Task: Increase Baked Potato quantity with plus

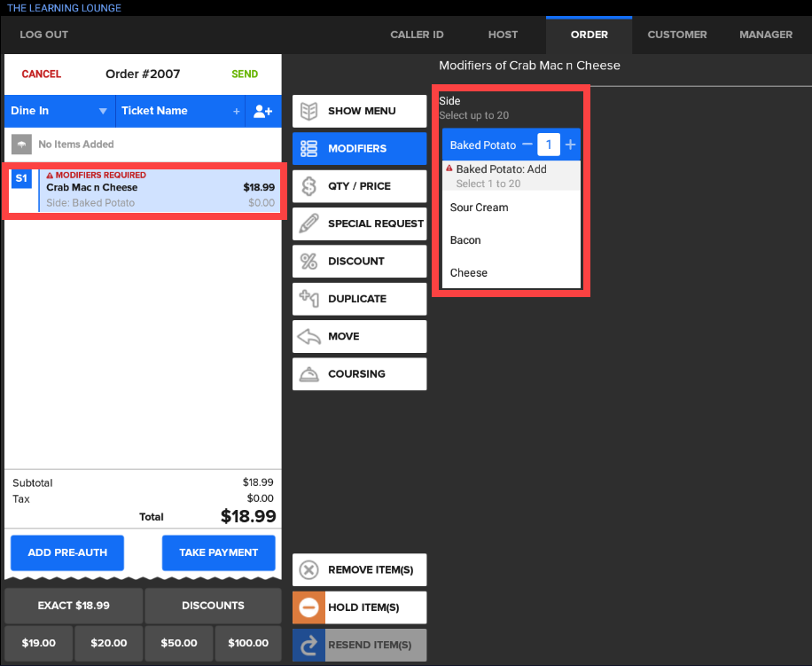Action: click(570, 145)
